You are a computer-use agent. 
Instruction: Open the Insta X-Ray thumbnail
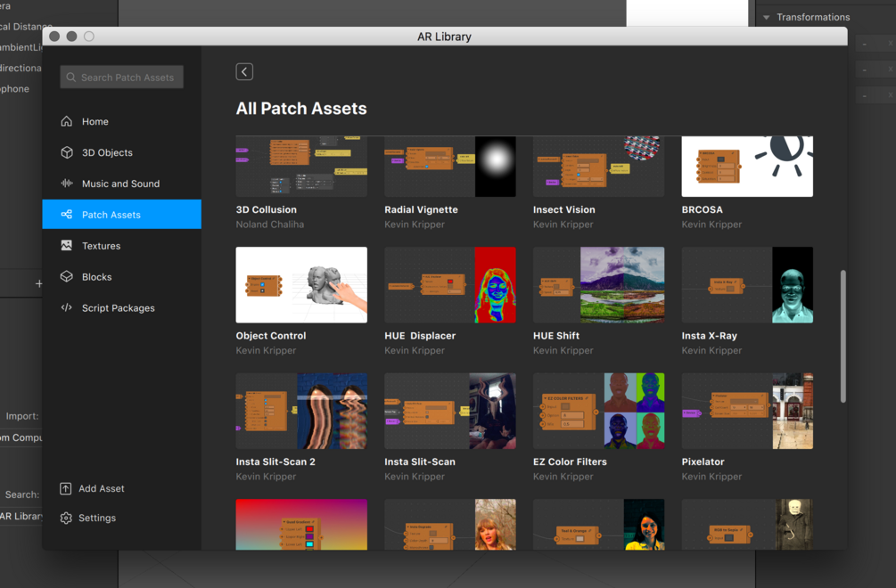747,285
